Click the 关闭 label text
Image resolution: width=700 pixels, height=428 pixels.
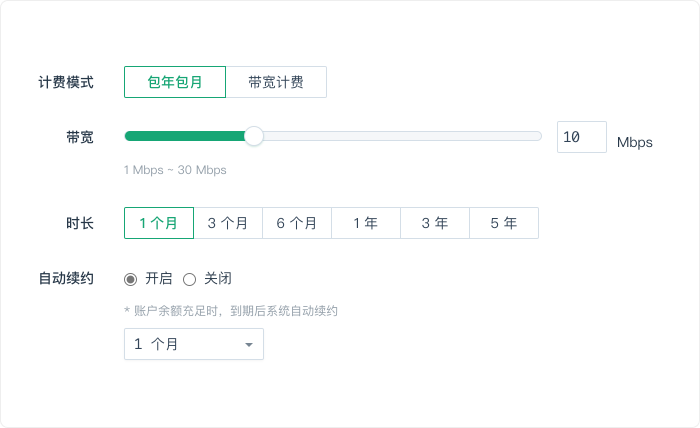[218, 278]
